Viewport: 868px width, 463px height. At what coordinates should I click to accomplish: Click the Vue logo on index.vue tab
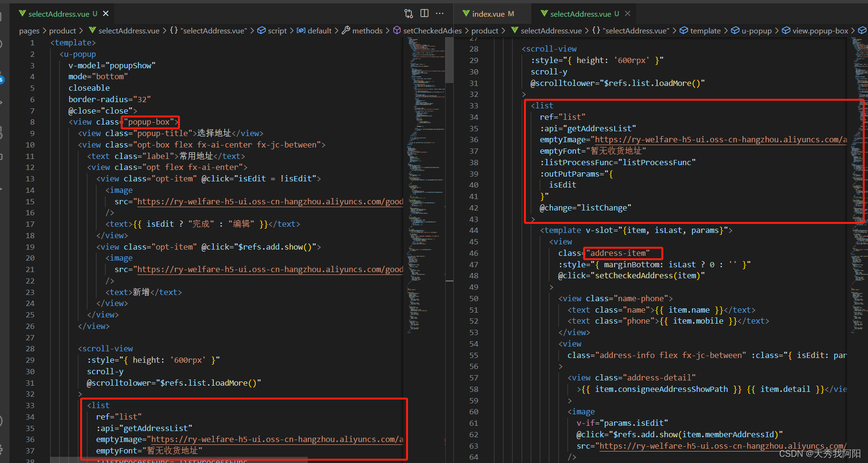(x=466, y=14)
